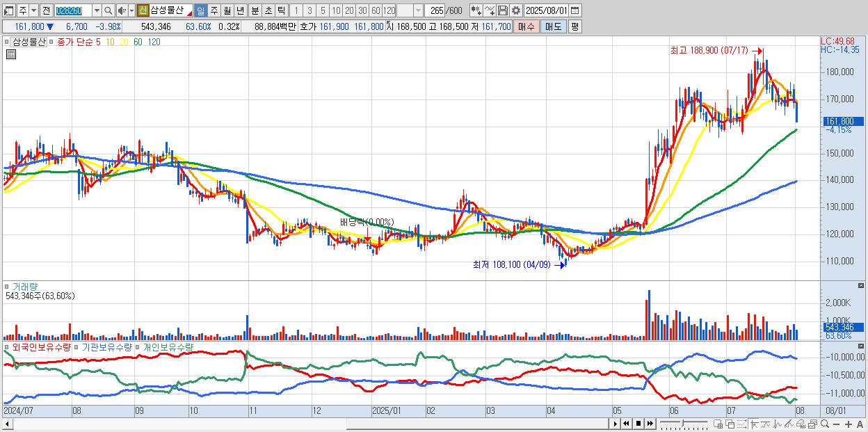Select the 일 daily period button
Image resolution: width=868 pixels, height=432 pixels.
click(x=200, y=10)
